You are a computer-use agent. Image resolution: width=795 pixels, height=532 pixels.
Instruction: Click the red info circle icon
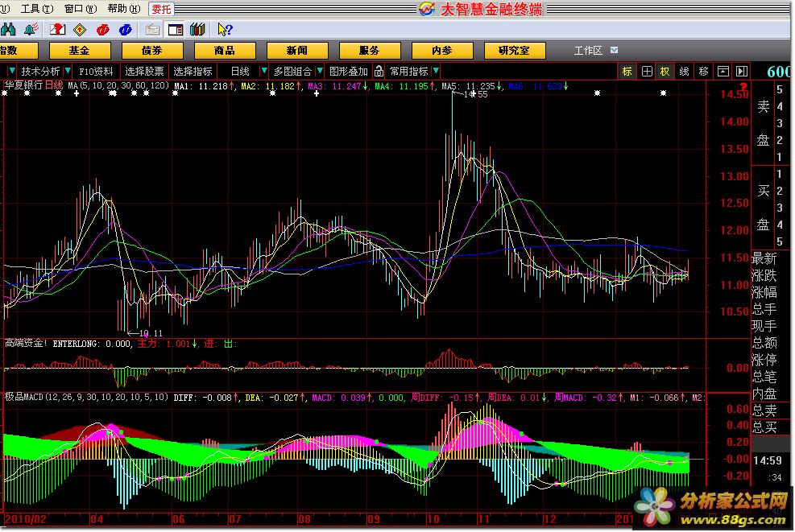103,30
